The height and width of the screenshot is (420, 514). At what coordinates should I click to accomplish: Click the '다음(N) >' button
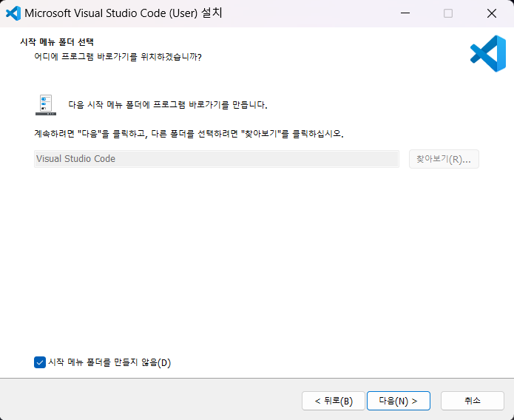pos(399,401)
